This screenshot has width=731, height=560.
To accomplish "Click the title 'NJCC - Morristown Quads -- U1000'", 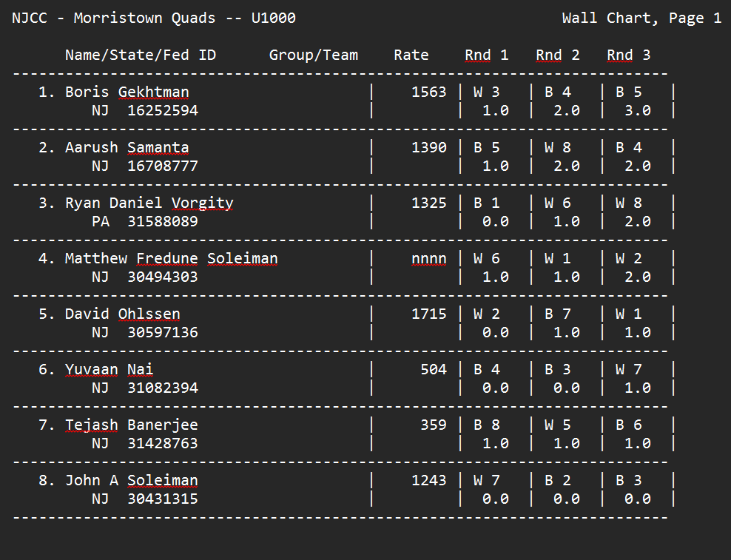I will (154, 18).
